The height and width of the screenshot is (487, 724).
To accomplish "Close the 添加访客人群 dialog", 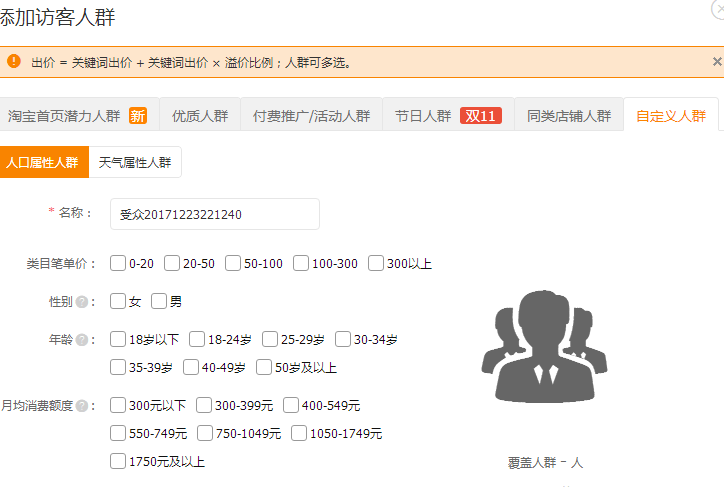I will click(x=716, y=8).
